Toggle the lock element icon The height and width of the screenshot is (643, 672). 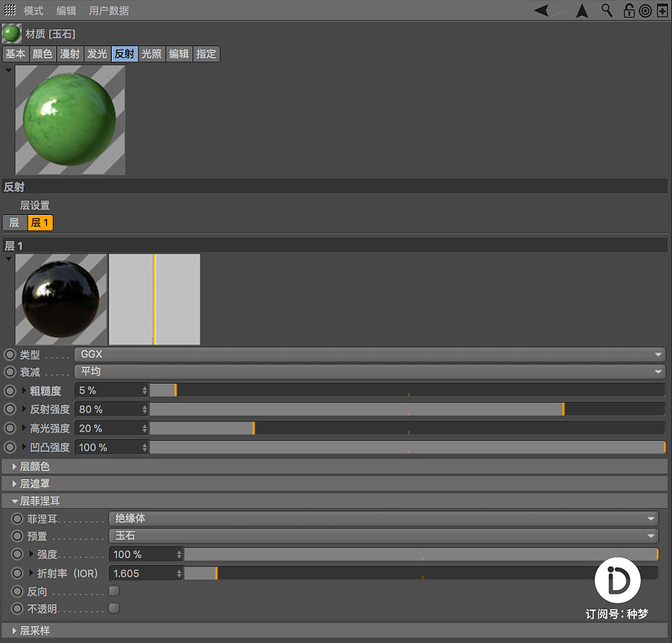point(628,10)
